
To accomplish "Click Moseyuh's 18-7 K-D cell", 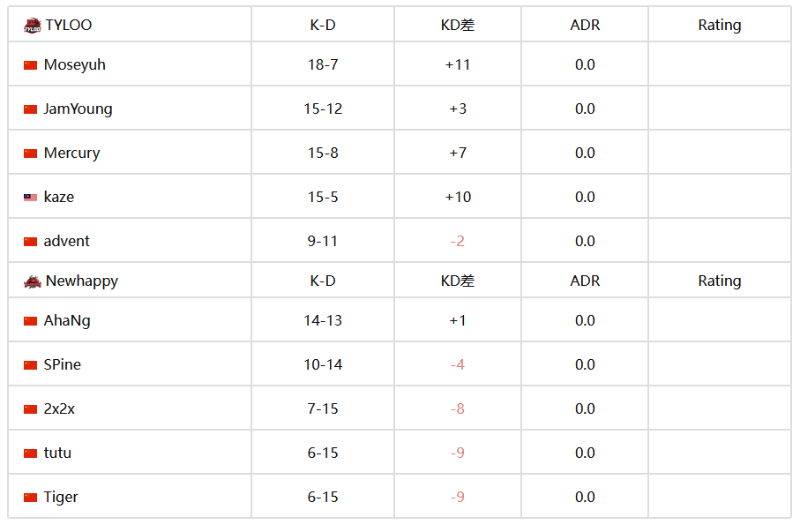I will [323, 64].
